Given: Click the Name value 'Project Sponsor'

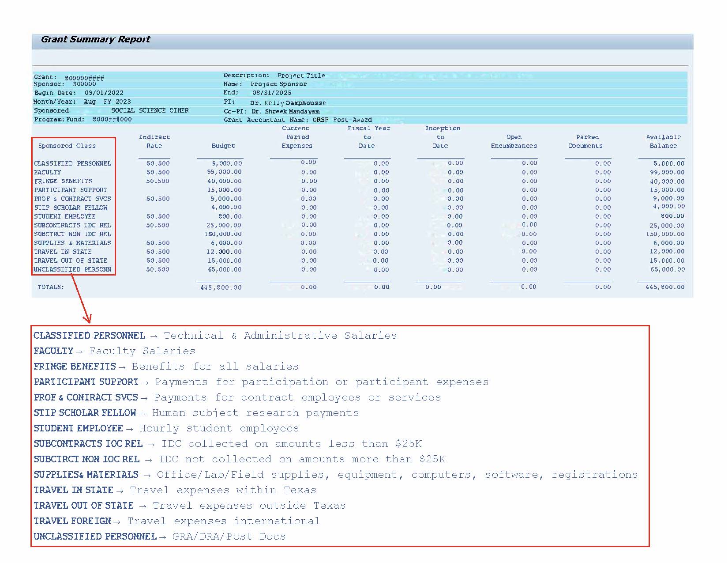Looking at the screenshot, I should pyautogui.click(x=279, y=84).
